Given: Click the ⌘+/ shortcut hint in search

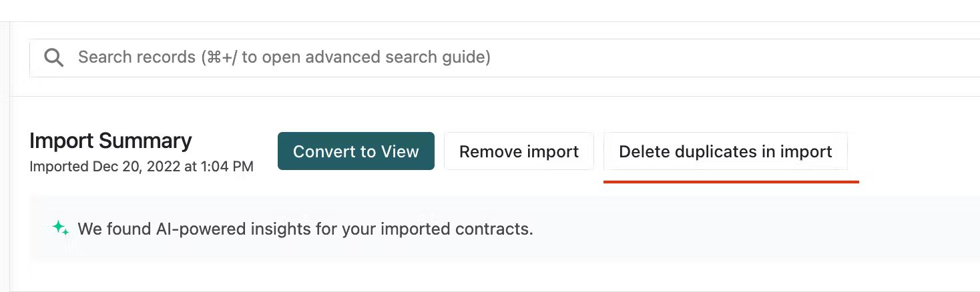Looking at the screenshot, I should pos(220,57).
